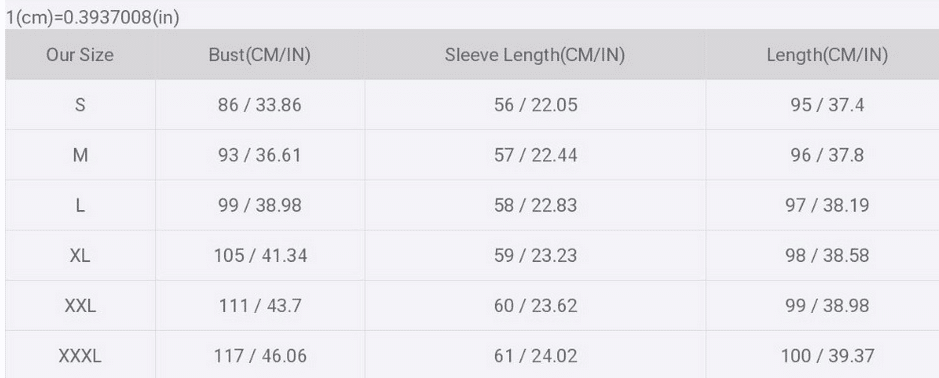
Task: Select bust value 117 / 46.06
Action: [x=260, y=356]
